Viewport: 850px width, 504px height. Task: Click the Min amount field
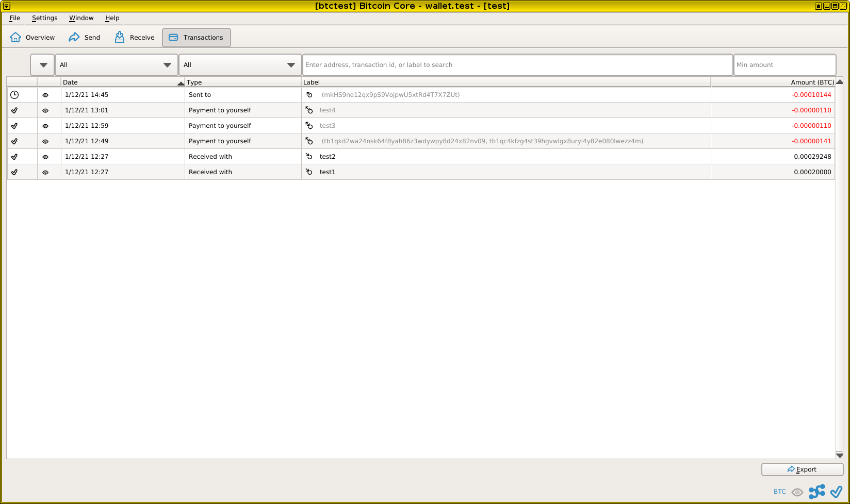coord(785,65)
